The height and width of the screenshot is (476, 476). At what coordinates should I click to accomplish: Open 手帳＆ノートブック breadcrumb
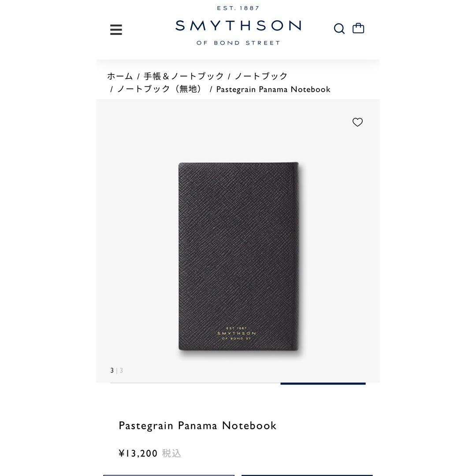[184, 76]
